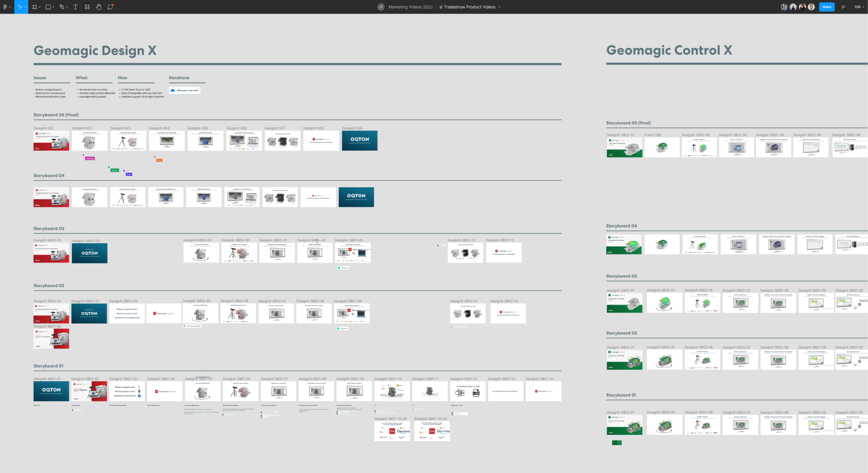Select the Text tool
The image size is (868, 473).
coord(75,6)
